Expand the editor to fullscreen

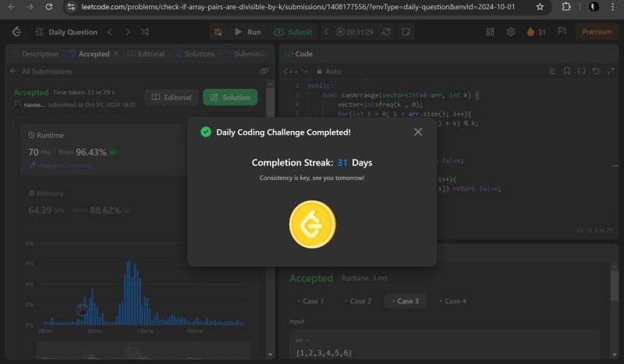click(x=611, y=71)
